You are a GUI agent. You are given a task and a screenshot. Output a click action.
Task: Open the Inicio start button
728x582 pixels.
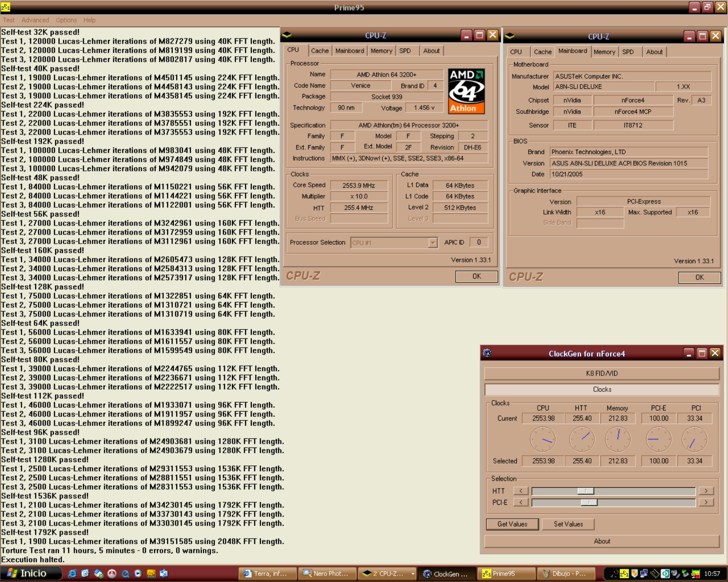(x=31, y=573)
